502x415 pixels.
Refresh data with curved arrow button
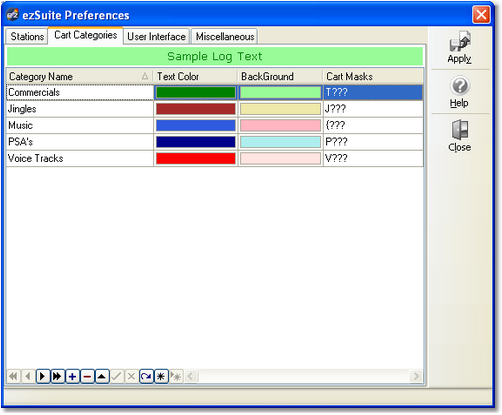(146, 377)
